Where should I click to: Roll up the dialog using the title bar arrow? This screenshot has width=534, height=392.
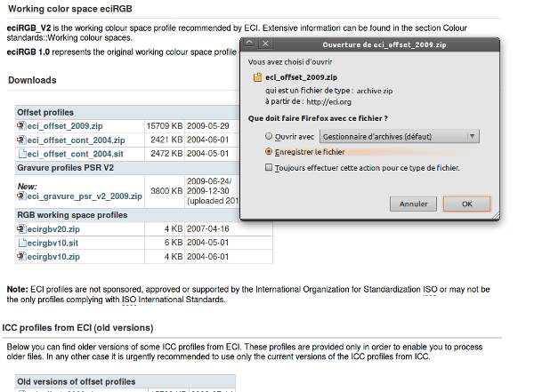(249, 43)
